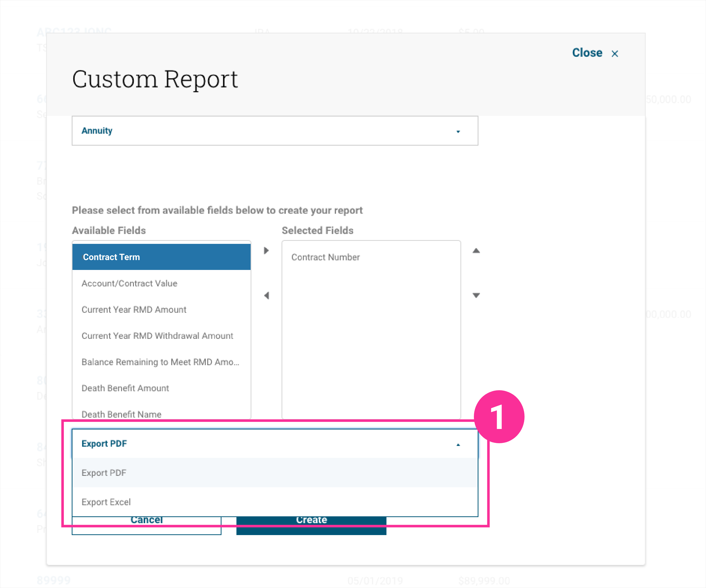Click the right arrow to add field
Viewport: 706px width, 588px height.
pos(266,251)
